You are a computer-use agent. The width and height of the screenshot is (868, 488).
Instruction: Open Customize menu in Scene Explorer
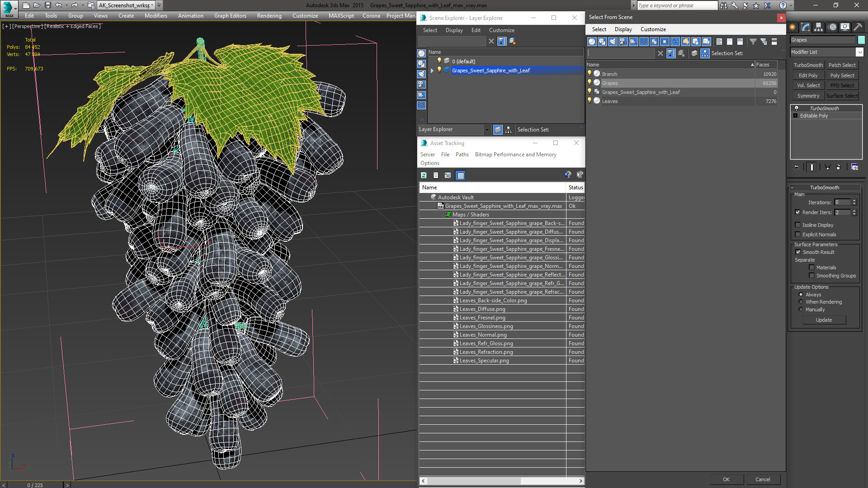pyautogui.click(x=501, y=30)
